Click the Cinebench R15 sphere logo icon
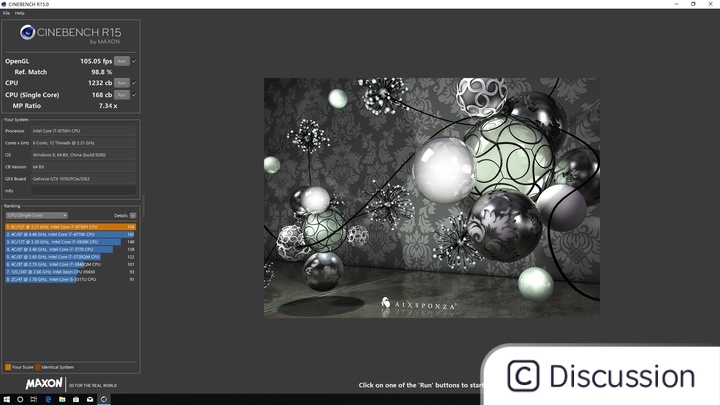The image size is (720, 405). point(27,32)
